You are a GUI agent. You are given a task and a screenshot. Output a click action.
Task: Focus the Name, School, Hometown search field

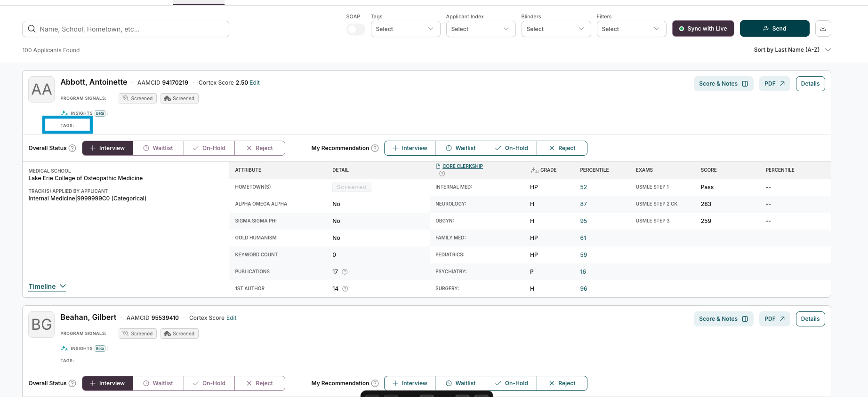(x=126, y=29)
